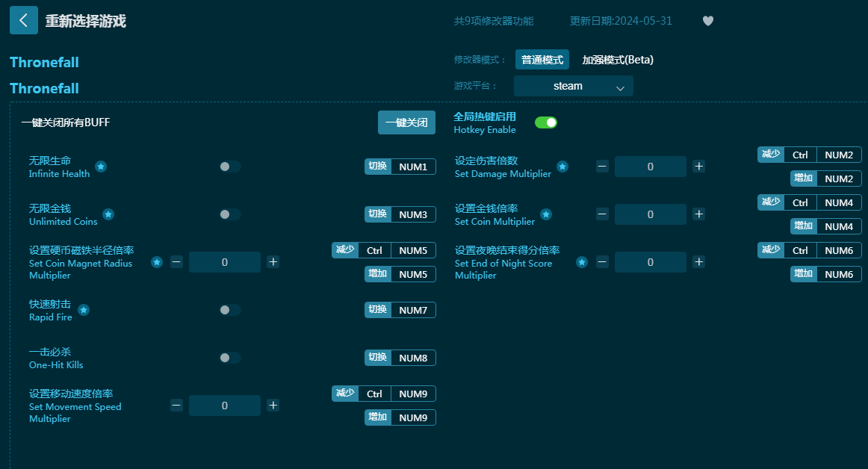Decrease Coin Multiplier with minus
Image resolution: width=868 pixels, height=469 pixels.
coord(602,214)
